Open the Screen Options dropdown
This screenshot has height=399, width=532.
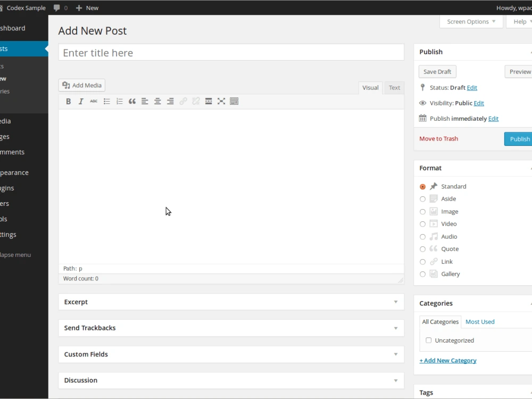point(471,21)
